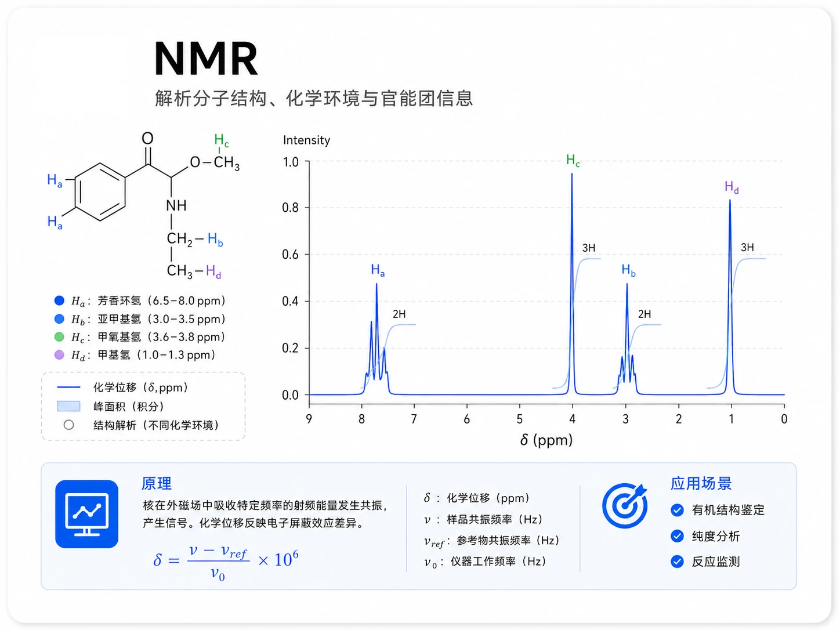Click the Hd peak at 1 ppm
The height and width of the screenshot is (630, 840).
[730, 297]
